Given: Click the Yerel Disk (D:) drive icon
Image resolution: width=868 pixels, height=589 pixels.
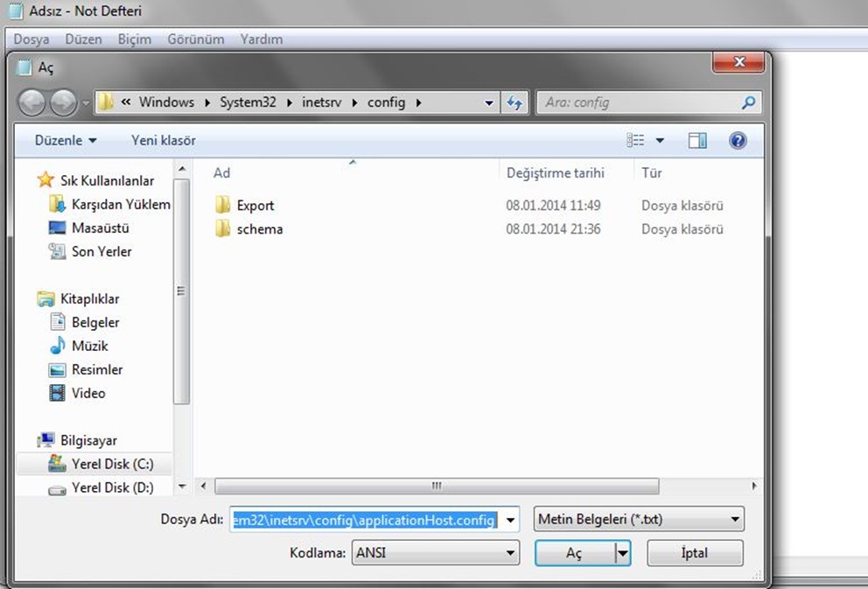Looking at the screenshot, I should (57, 489).
